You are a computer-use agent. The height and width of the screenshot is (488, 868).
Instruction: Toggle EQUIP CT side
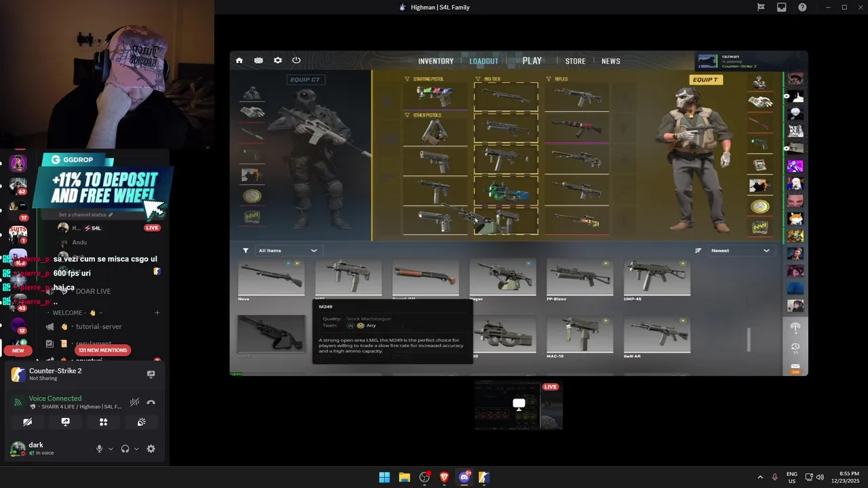click(305, 80)
